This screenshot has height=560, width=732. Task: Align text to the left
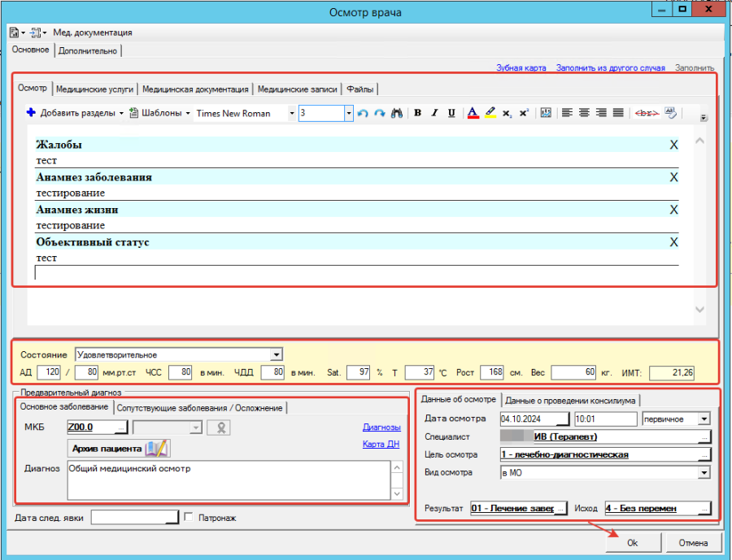[567, 113]
